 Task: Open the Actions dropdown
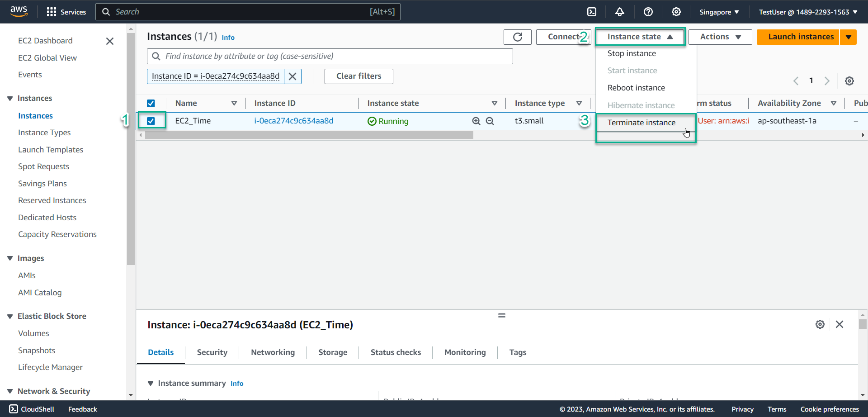[x=720, y=37]
